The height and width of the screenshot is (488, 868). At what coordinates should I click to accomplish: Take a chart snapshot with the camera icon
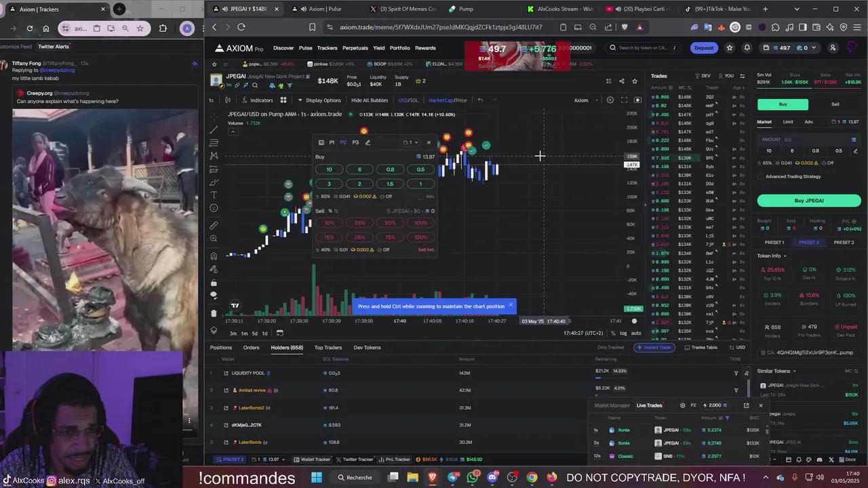(x=637, y=100)
